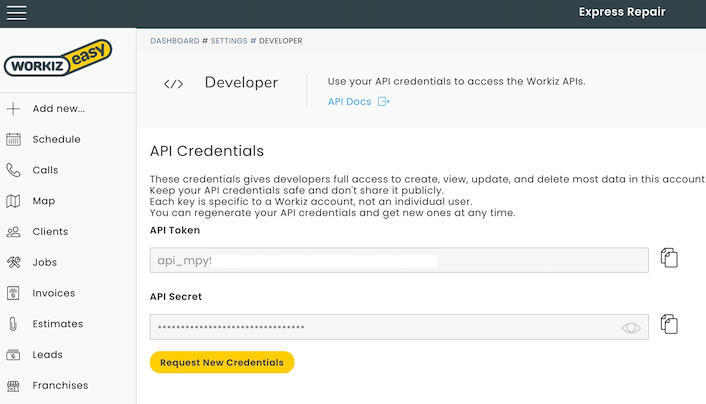Go to Schedule in sidebar
Screen dimensions: 706x404
(x=56, y=139)
